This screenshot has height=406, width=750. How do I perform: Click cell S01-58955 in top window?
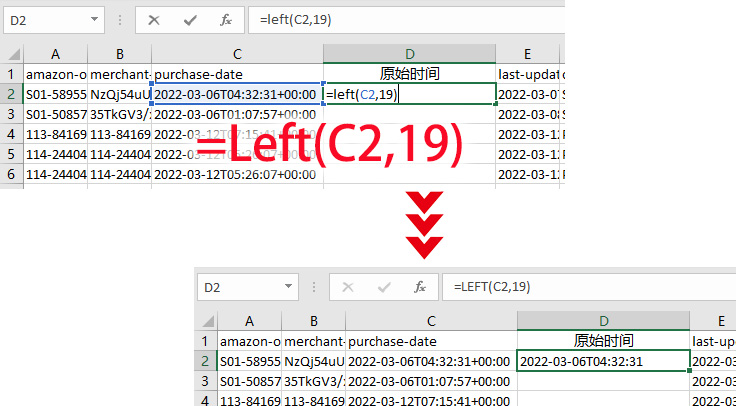[x=55, y=94]
